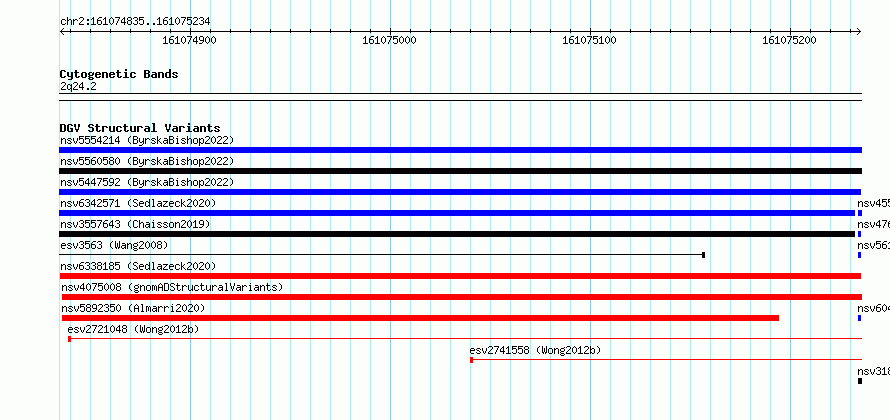Open the esv2721048 (Wong2012b) label
Image resolution: width=890 pixels, height=420 pixels.
(133, 329)
